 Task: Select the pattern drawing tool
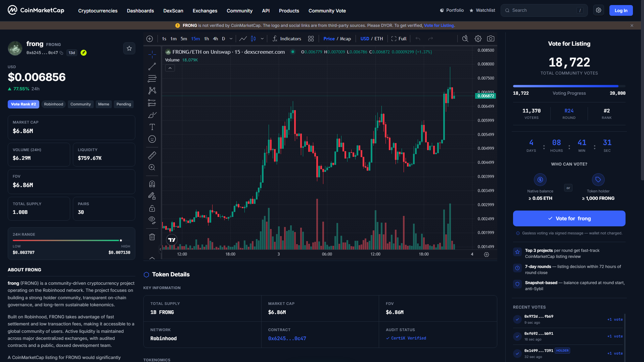tap(152, 91)
